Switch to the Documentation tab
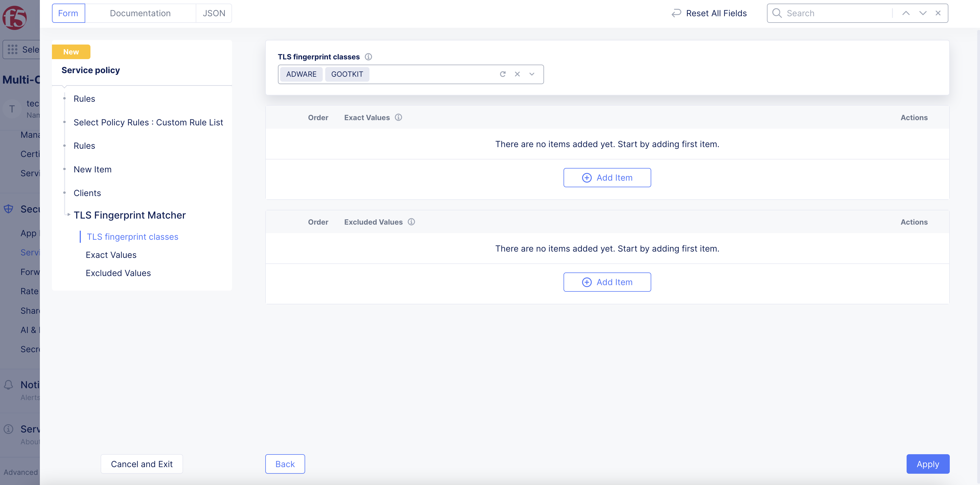The width and height of the screenshot is (980, 485). coord(140,13)
